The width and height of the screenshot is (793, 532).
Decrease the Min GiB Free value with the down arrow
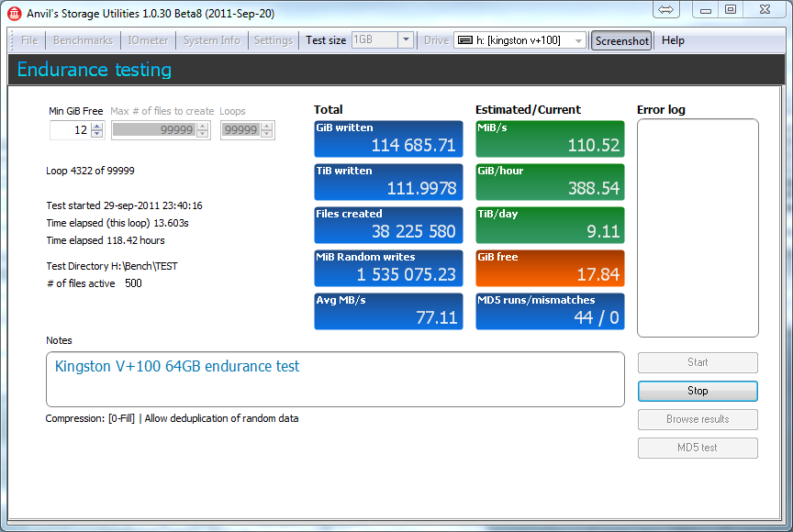(x=97, y=134)
